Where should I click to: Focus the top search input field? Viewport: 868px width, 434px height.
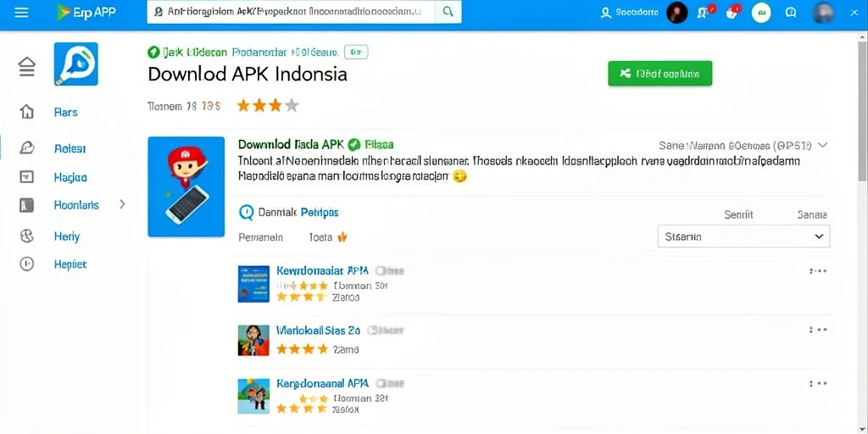292,12
